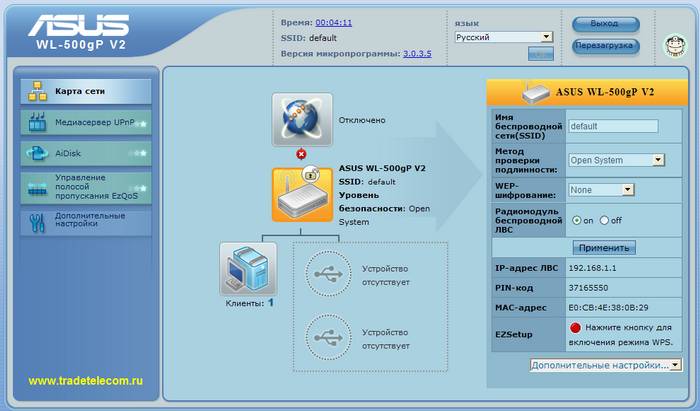Click the avatar icon in top-right corner
The width and height of the screenshot is (700, 411).
(x=675, y=45)
